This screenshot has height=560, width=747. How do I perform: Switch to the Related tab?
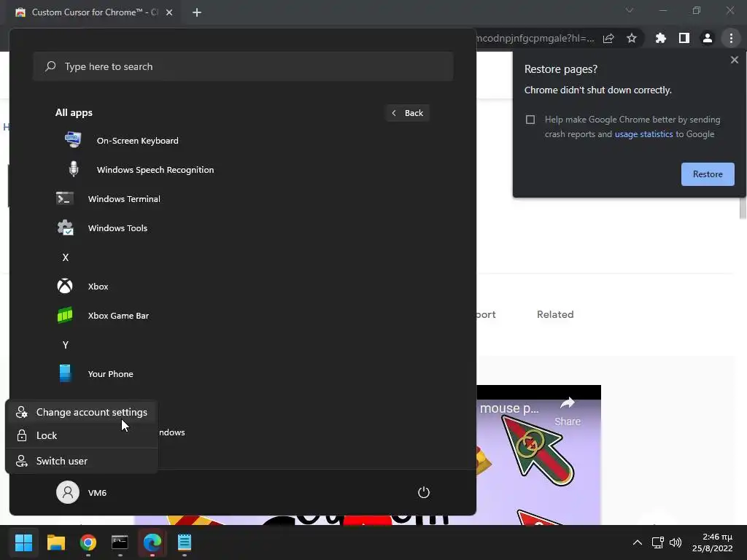click(x=555, y=314)
